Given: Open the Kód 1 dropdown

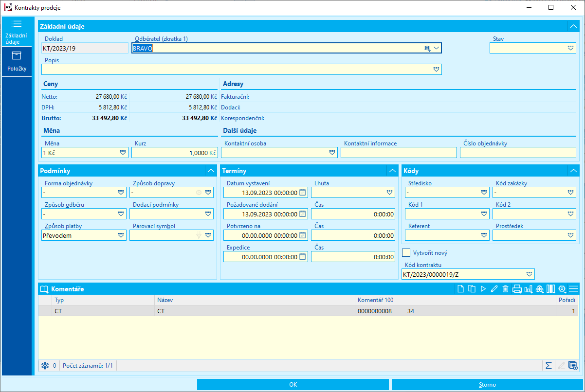Looking at the screenshot, I should [x=484, y=214].
